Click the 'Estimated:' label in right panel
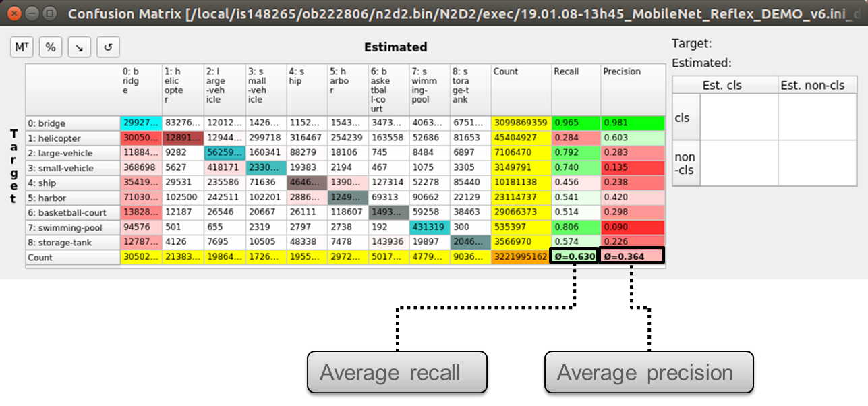 pos(701,63)
